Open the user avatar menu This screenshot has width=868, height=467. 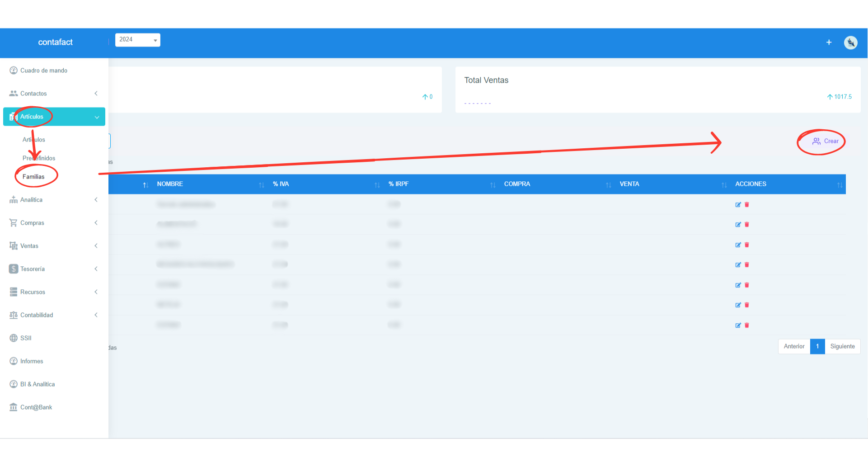point(850,42)
